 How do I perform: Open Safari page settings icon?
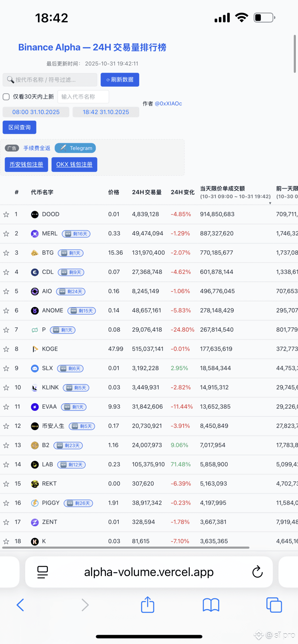(x=42, y=572)
